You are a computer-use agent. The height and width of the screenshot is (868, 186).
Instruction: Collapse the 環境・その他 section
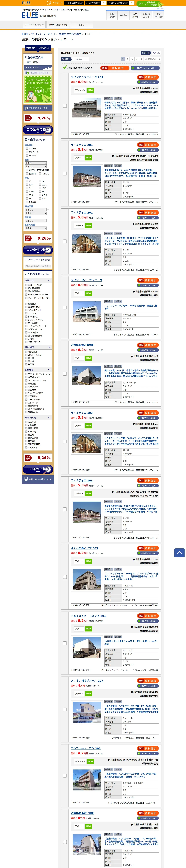pos(38,418)
